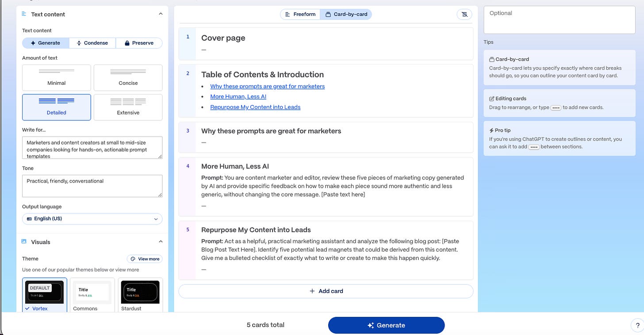Switch to Freeform mode
The width and height of the screenshot is (644, 335).
pyautogui.click(x=300, y=14)
